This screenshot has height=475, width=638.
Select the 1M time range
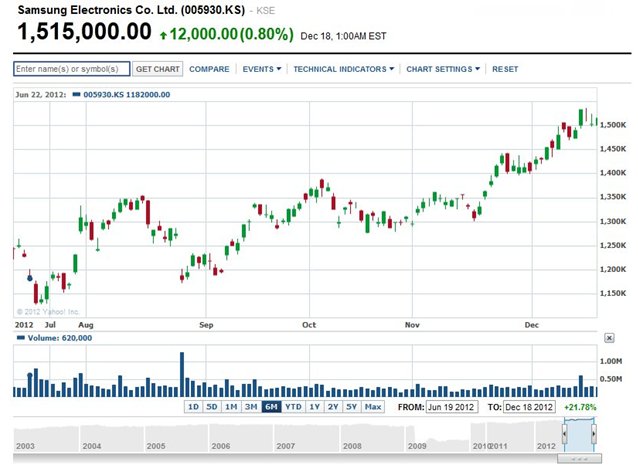tap(231, 407)
